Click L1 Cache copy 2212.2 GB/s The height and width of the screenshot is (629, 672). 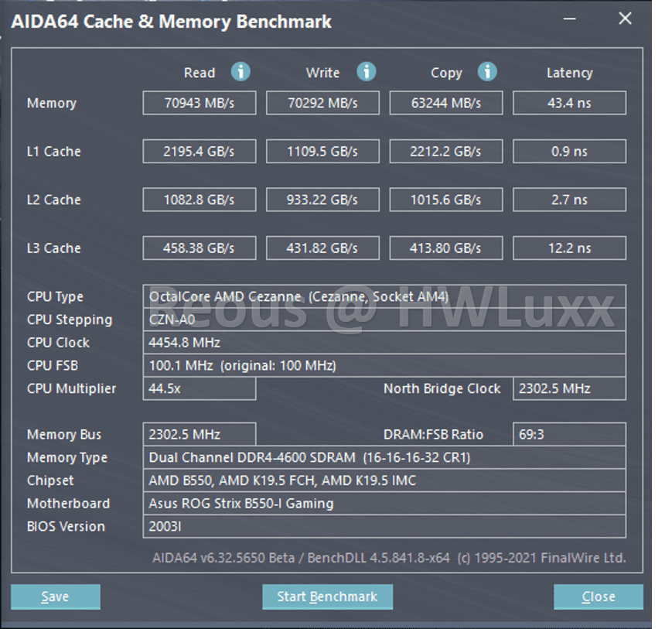tap(446, 152)
